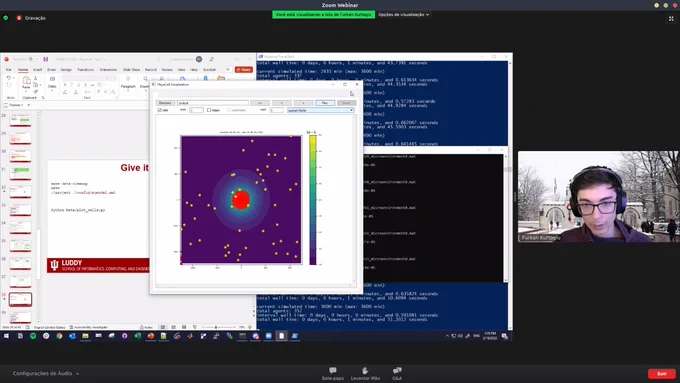Open the Q&A icon in Zoom
This screenshot has width=680, height=383.
(x=397, y=370)
